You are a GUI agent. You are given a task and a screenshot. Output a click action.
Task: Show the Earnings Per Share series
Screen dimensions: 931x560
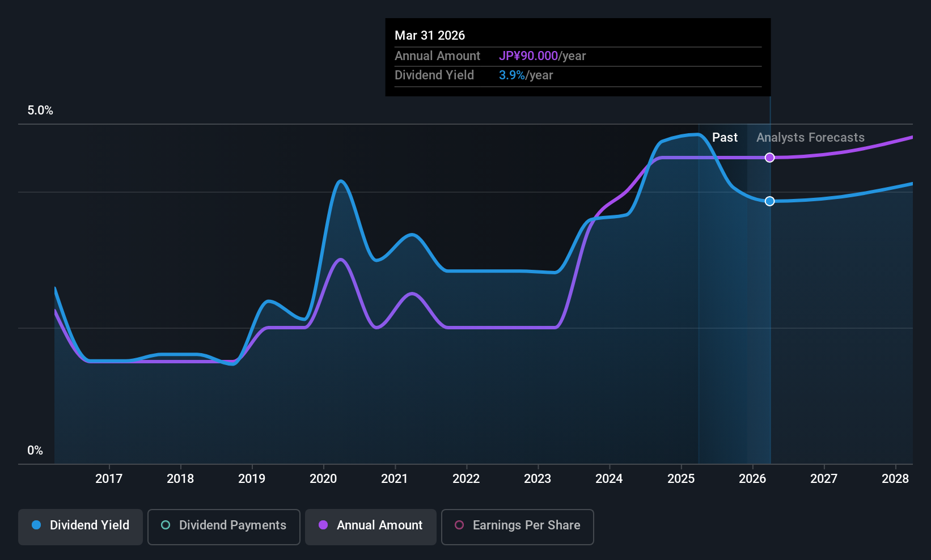[517, 527]
